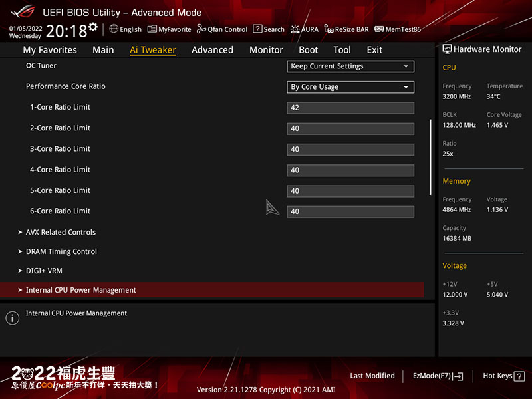Click the 20:18 clock display
This screenshot has width=532, height=399.
pos(66,31)
